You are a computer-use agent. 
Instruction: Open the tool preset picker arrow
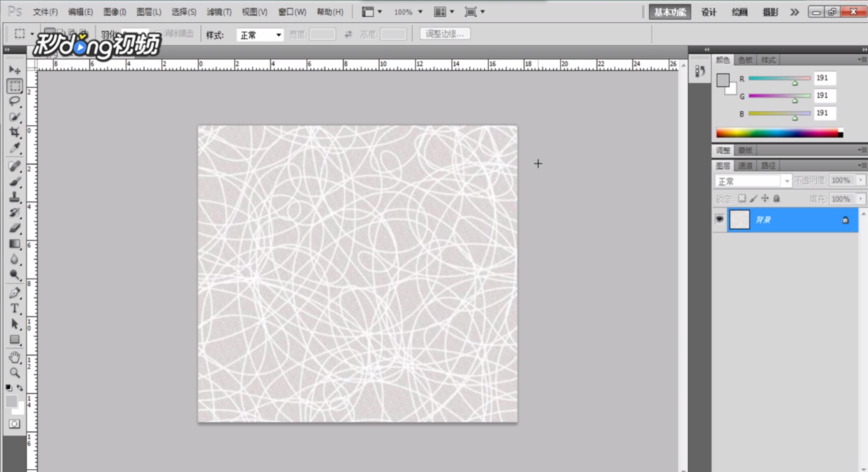coord(32,34)
